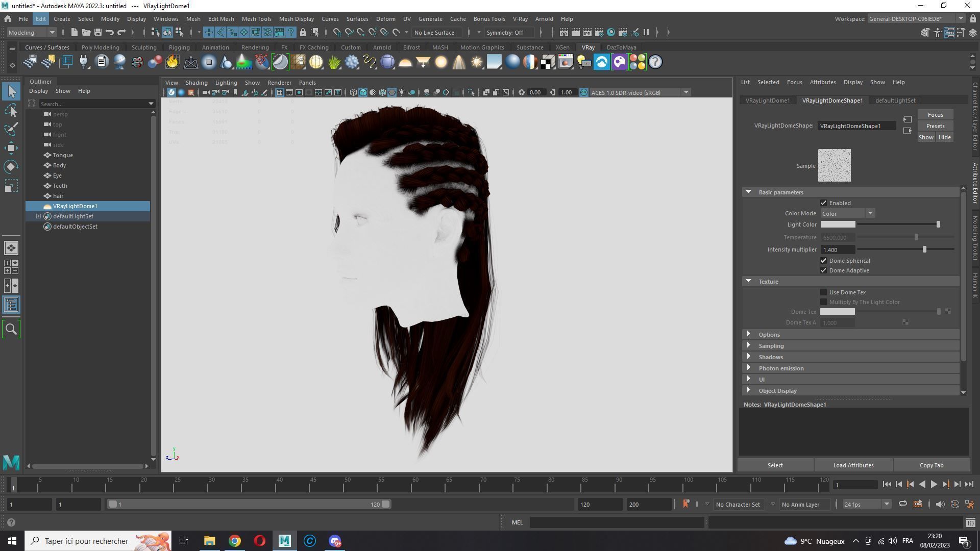The height and width of the screenshot is (551, 980).
Task: Activate the Lasso select tool
Action: click(11, 110)
